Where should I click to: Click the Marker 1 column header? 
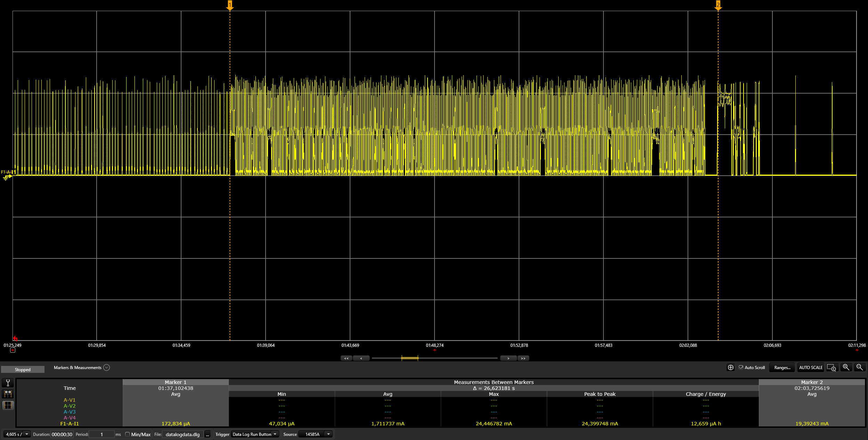tap(176, 382)
